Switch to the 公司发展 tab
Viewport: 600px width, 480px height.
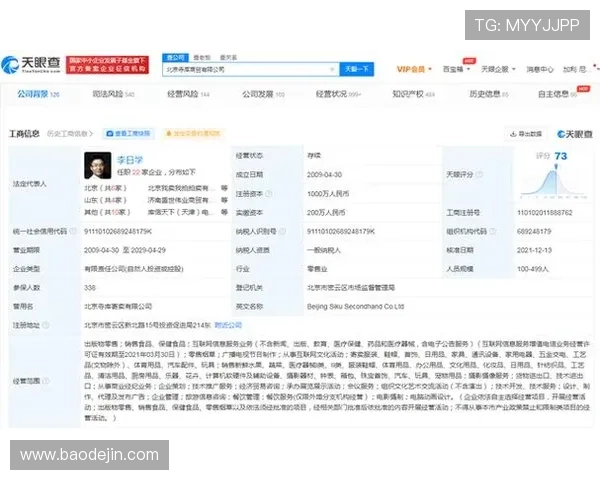263,94
